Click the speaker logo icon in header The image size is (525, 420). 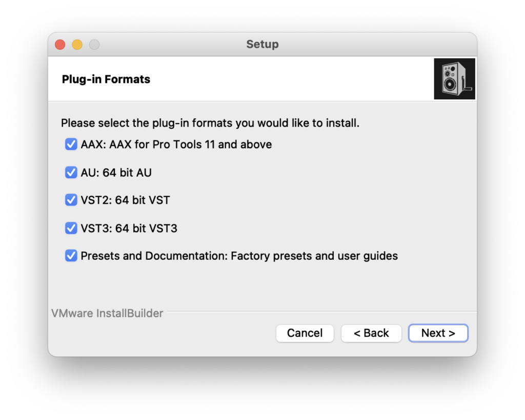click(x=454, y=79)
